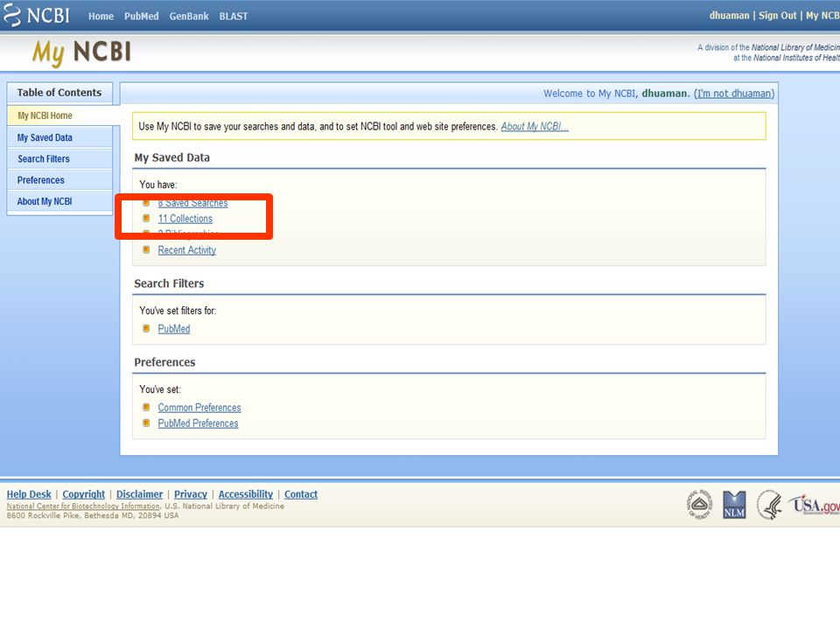The width and height of the screenshot is (840, 630).
Task: Click the Search Filters section heading
Action: tap(169, 283)
